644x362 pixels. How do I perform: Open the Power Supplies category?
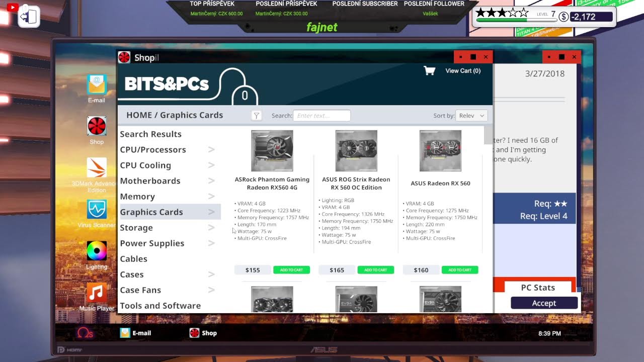point(152,243)
